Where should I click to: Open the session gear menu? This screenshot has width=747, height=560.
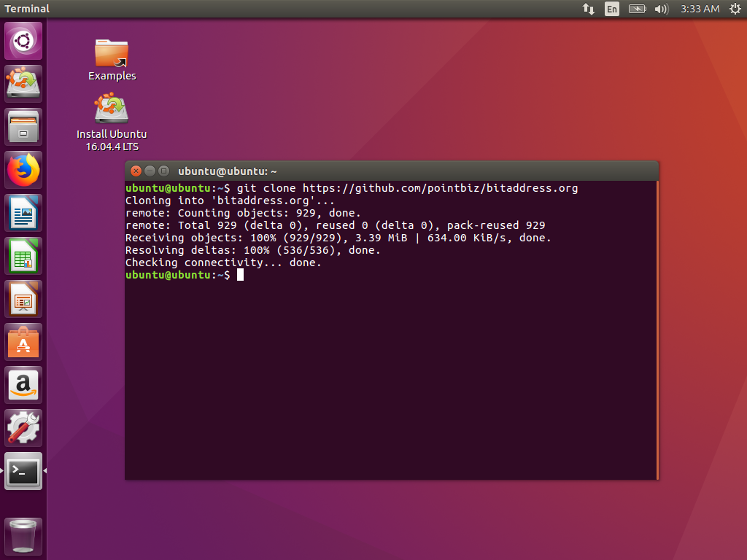coord(735,9)
